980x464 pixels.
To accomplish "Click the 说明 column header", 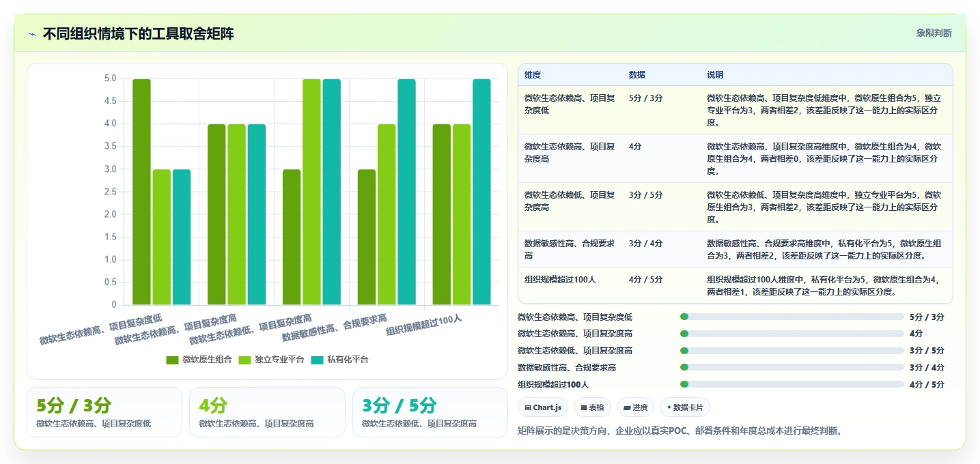I will click(x=715, y=75).
